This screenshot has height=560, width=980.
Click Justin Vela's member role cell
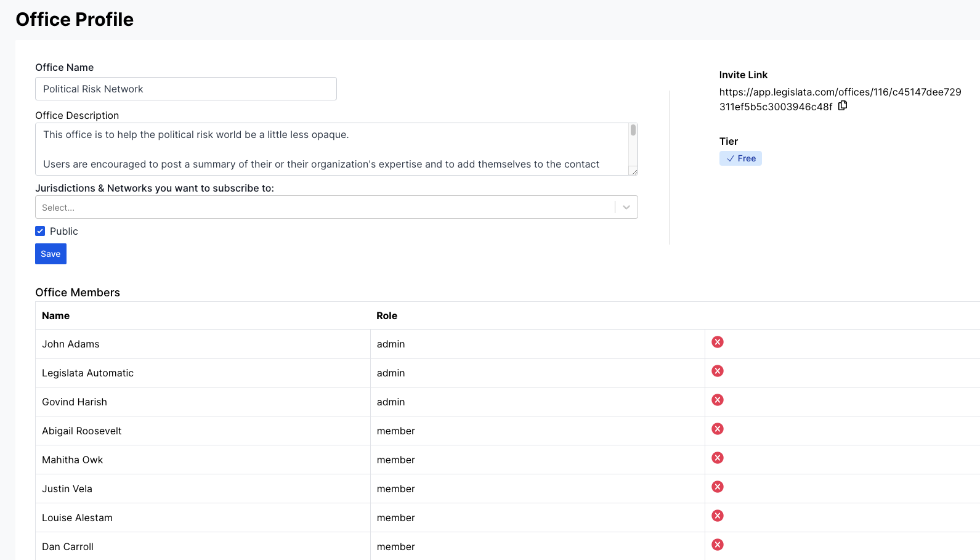538,489
